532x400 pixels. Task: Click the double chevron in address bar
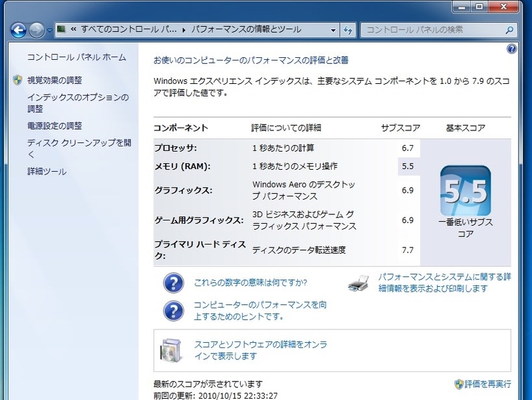(x=73, y=29)
